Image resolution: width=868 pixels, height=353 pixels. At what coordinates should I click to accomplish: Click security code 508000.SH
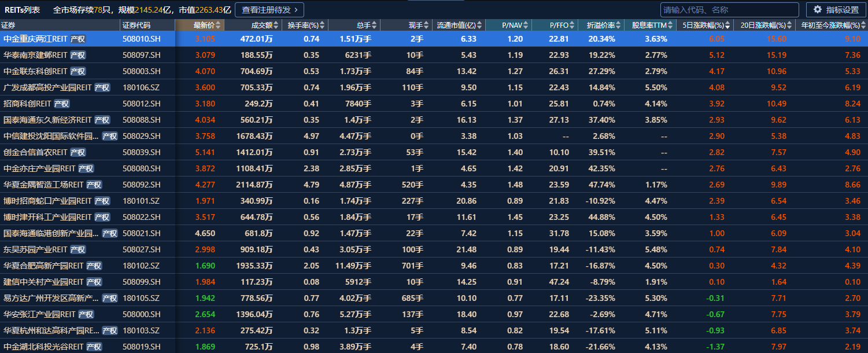coord(142,314)
